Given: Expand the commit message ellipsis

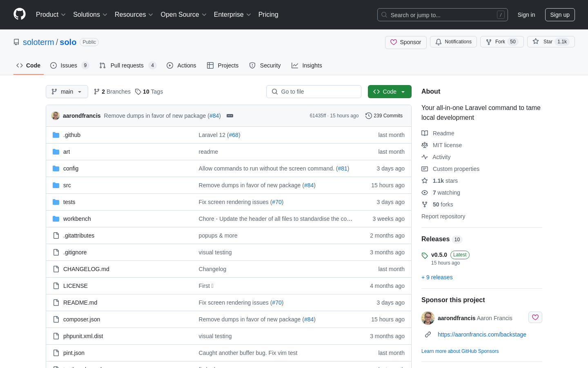Looking at the screenshot, I should [230, 116].
